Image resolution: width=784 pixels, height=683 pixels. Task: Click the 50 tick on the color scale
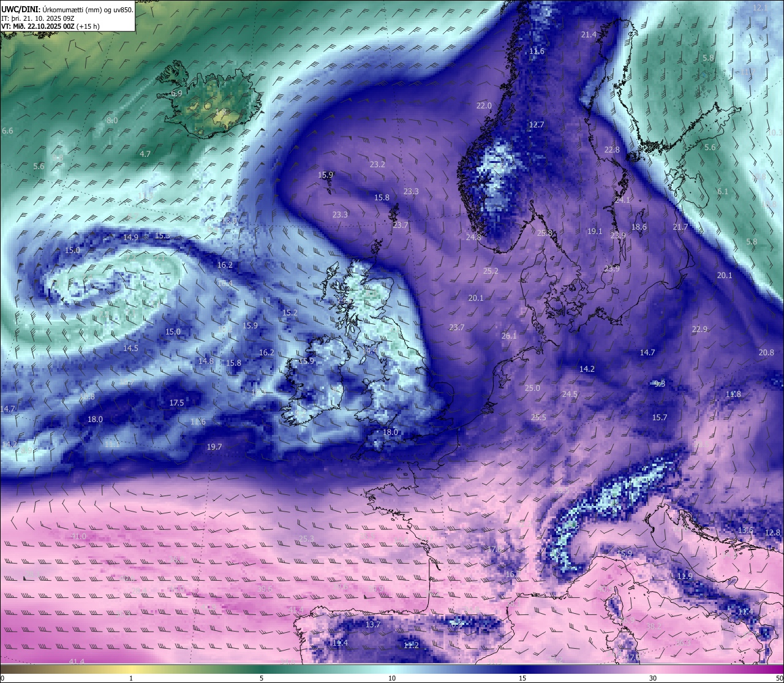pyautogui.click(x=779, y=678)
